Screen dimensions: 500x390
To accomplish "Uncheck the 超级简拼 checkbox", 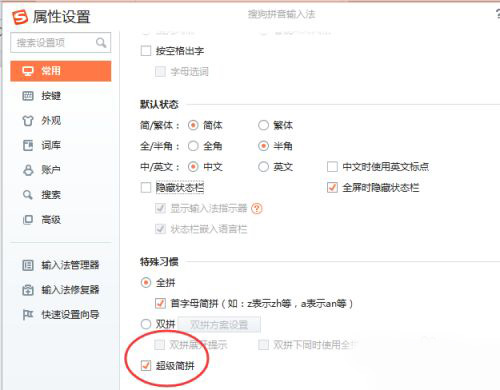I will 146,366.
